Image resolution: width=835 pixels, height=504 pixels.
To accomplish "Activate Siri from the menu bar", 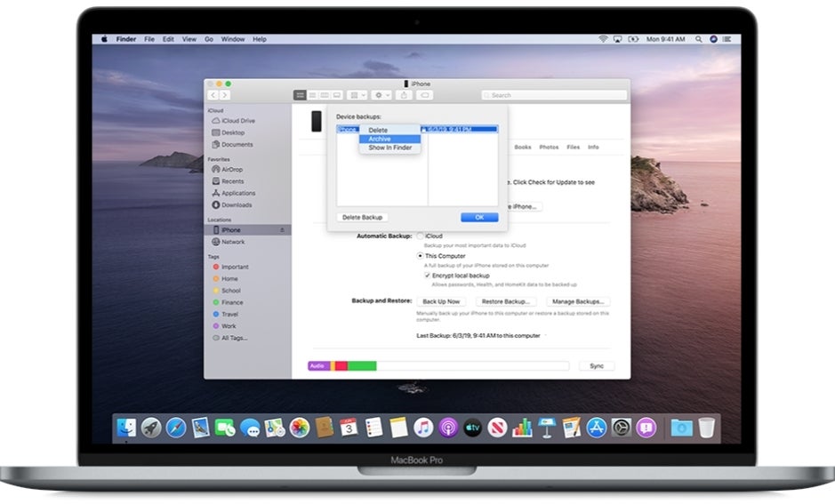I will point(713,39).
